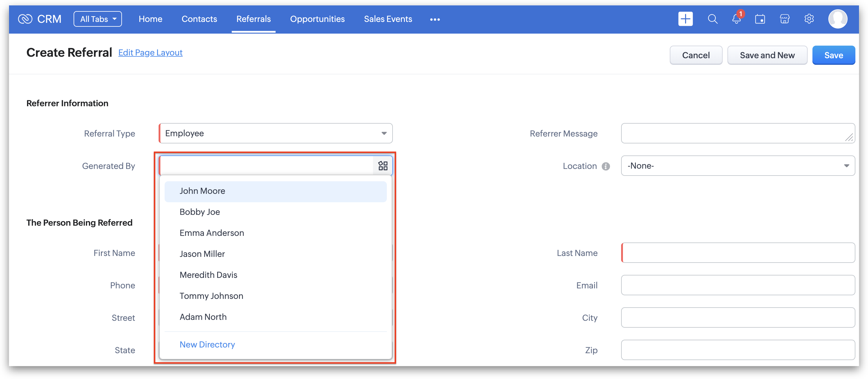
Task: Open the notifications bell icon
Action: (736, 19)
